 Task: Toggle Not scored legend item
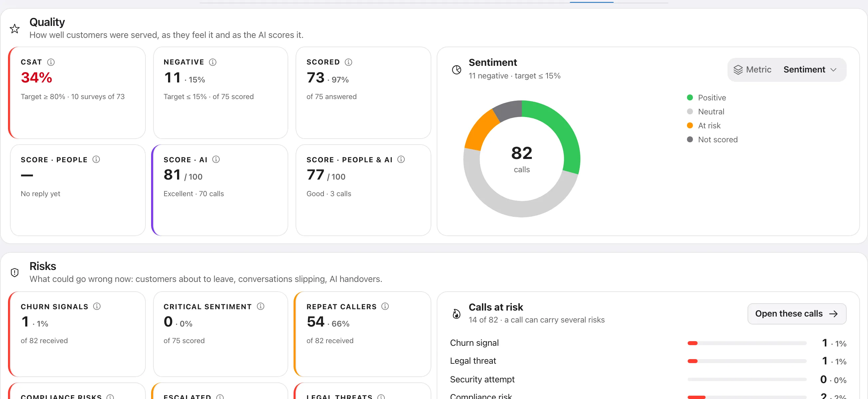click(712, 139)
